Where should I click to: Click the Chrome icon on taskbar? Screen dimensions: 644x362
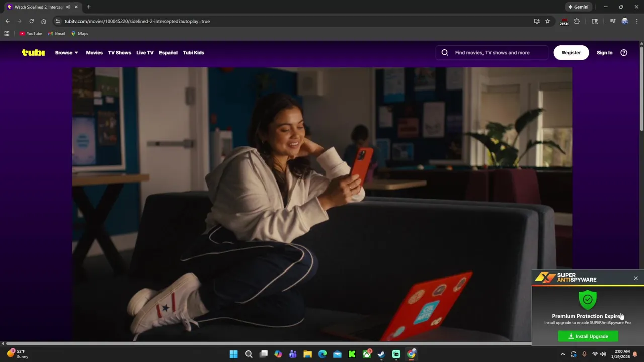click(411, 354)
